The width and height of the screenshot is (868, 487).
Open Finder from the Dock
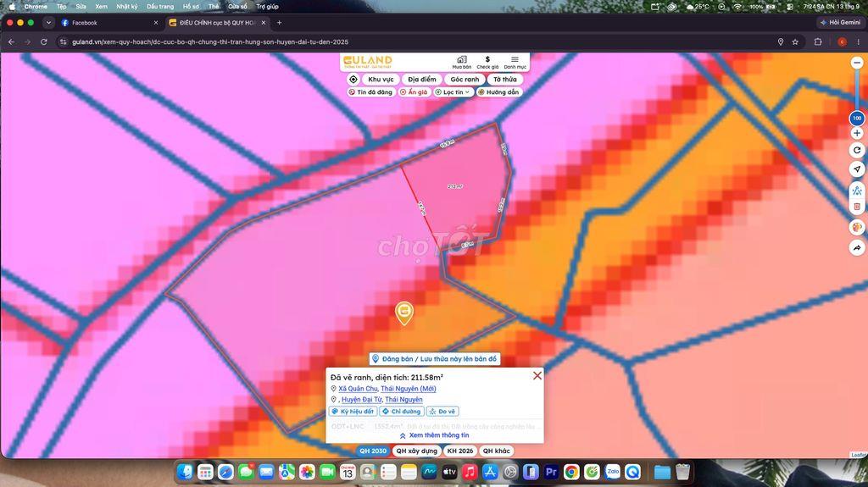point(185,472)
